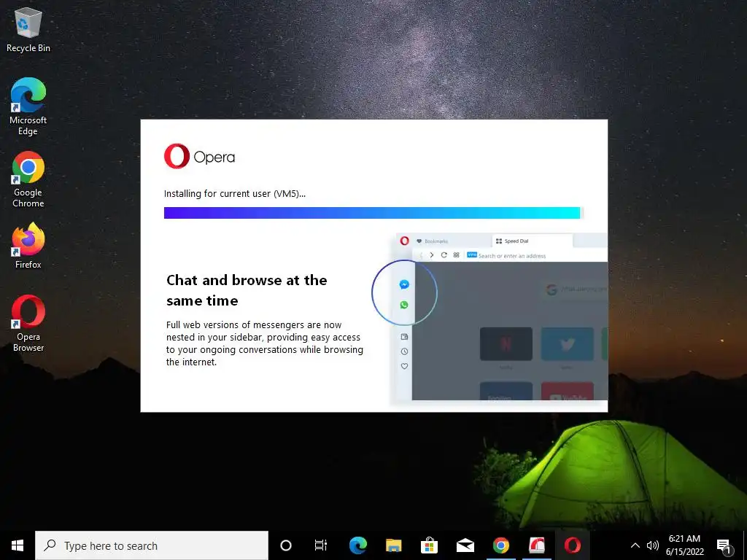The height and width of the screenshot is (560, 747).
Task: Click the taskbar search box
Action: click(x=152, y=545)
